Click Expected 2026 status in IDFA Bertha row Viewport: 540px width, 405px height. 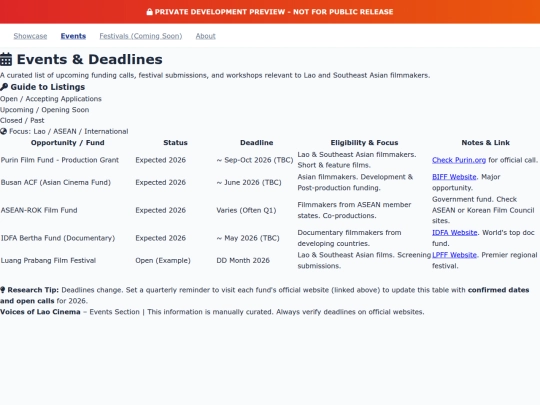160,238
